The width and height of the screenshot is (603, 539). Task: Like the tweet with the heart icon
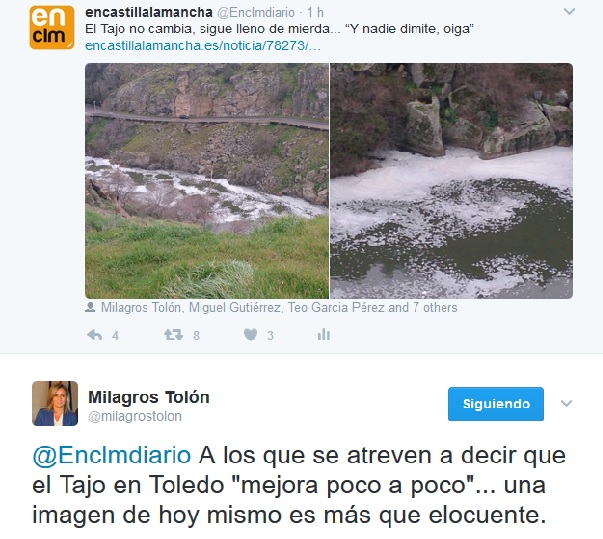click(250, 334)
